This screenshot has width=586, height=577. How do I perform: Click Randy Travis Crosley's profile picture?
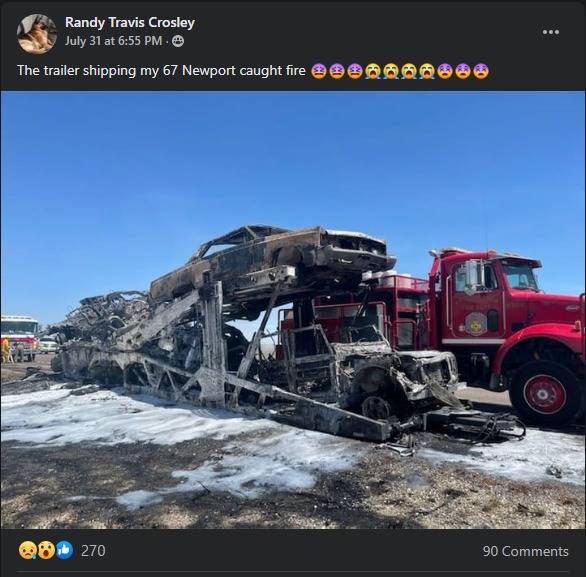pyautogui.click(x=37, y=34)
